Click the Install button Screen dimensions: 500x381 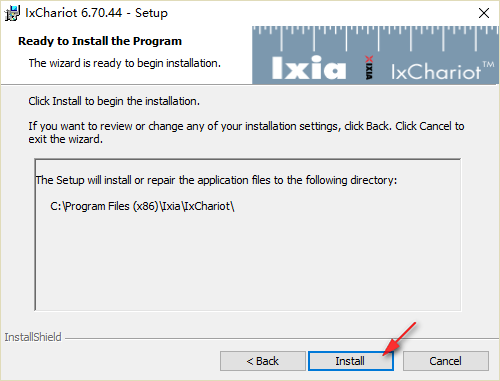coord(351,361)
